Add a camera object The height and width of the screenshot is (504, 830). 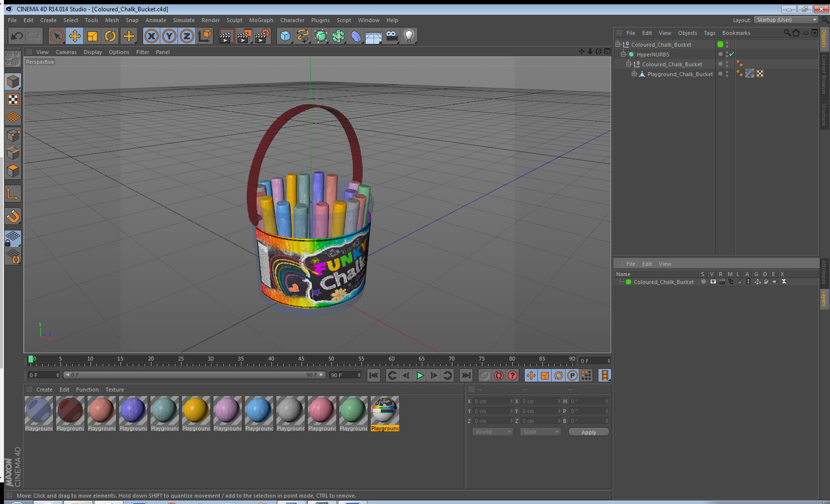tap(391, 36)
